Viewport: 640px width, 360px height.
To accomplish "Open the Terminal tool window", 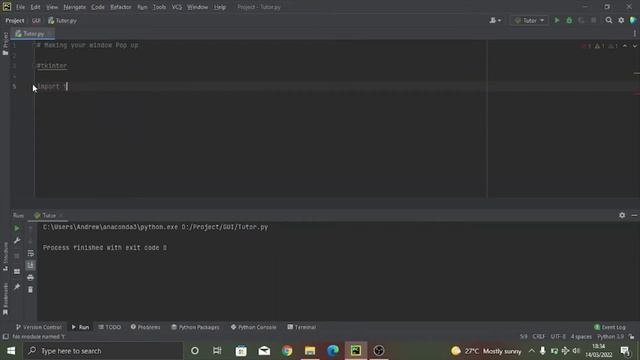I will (302, 327).
